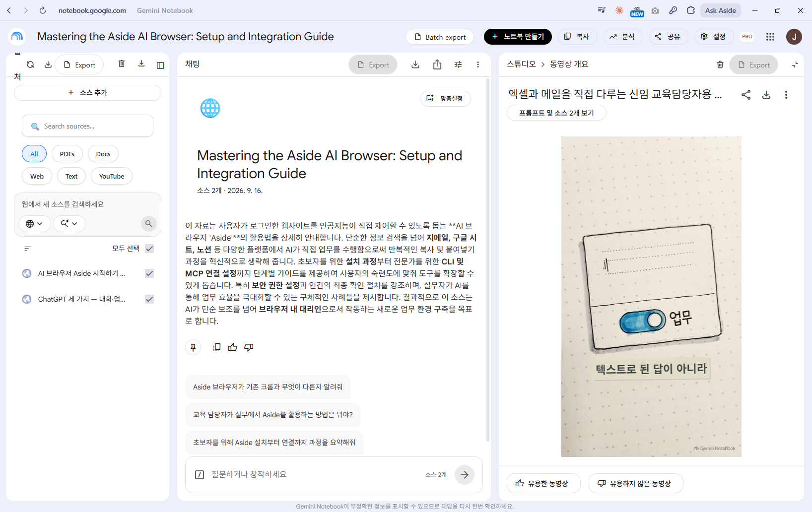The image size is (812, 512).
Task: Click the sort filter icon above source list
Action: [x=28, y=249]
